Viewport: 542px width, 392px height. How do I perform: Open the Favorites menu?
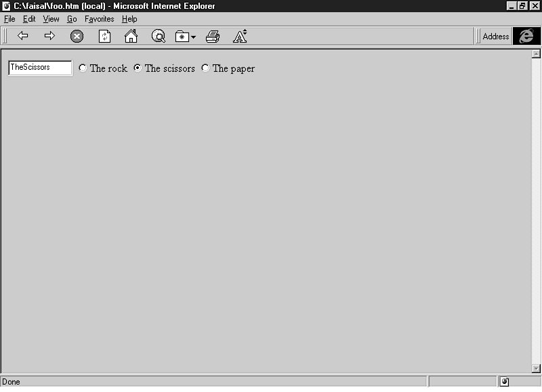(100, 19)
